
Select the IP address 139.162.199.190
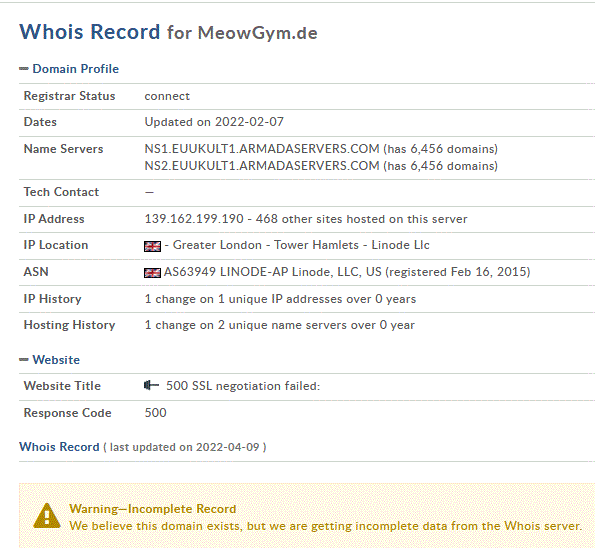click(x=194, y=219)
